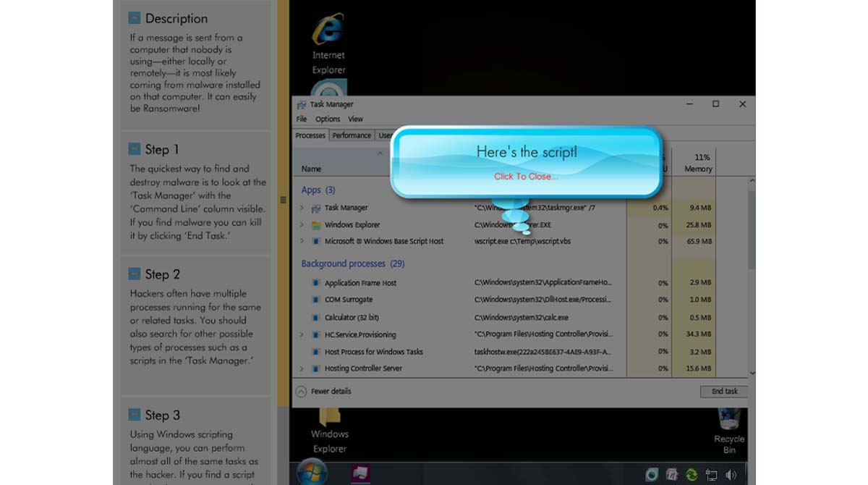Select the Task Manager process row icon
This screenshot has height=485, width=868.
point(316,208)
